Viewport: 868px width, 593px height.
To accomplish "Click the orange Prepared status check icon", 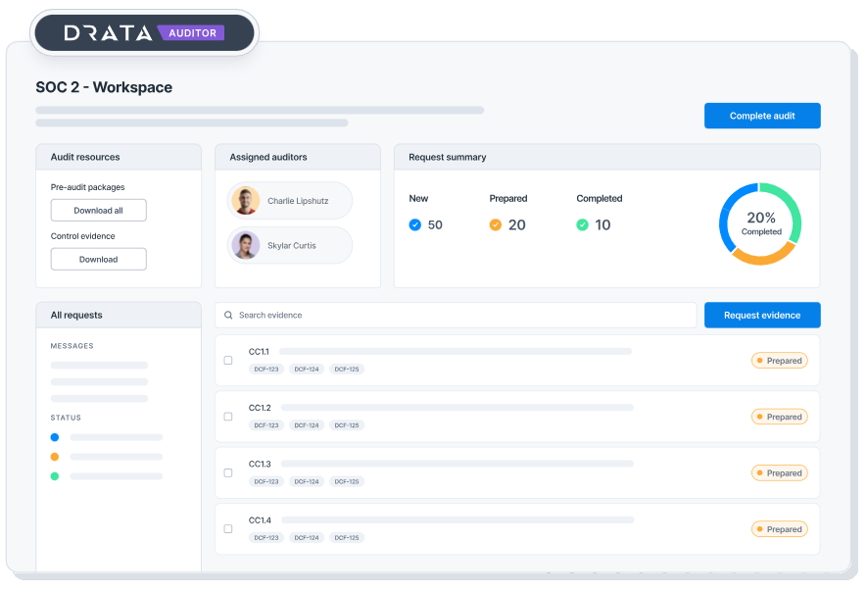I will tap(496, 225).
